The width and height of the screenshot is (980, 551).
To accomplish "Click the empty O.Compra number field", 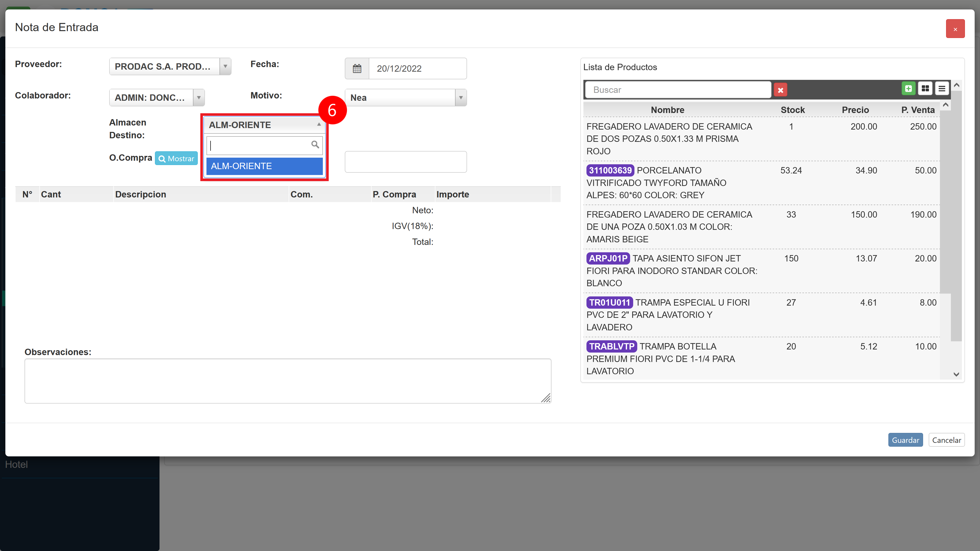I will (406, 162).
